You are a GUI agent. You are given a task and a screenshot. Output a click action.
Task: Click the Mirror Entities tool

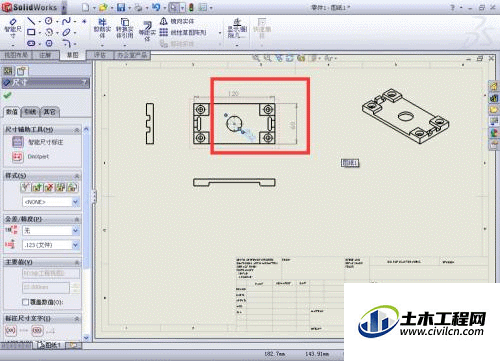[x=177, y=21]
